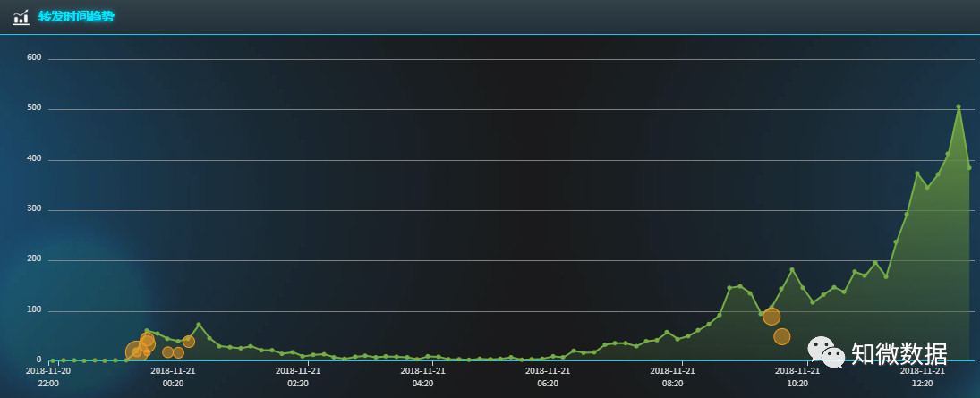
Task: Click the y-axis label 300
Action: [34, 208]
